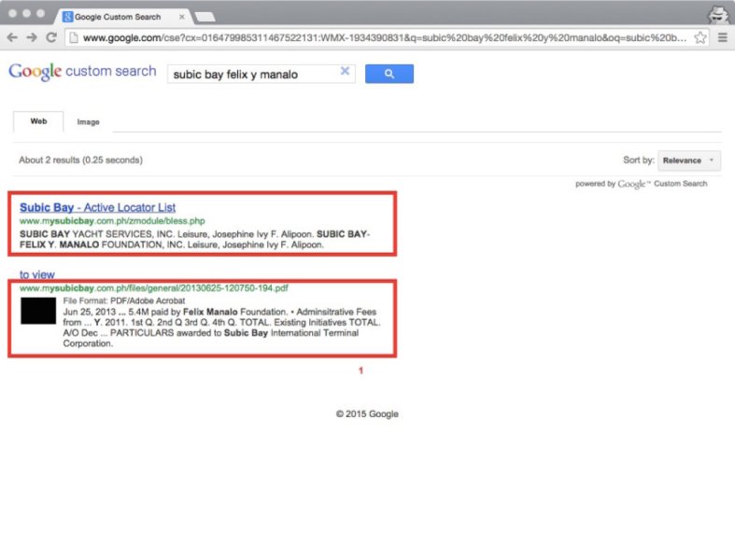Image resolution: width=735 pixels, height=560 pixels.
Task: Click the mysubicbay.com.ph/zmodule/bless.php URL
Action: pos(112,220)
